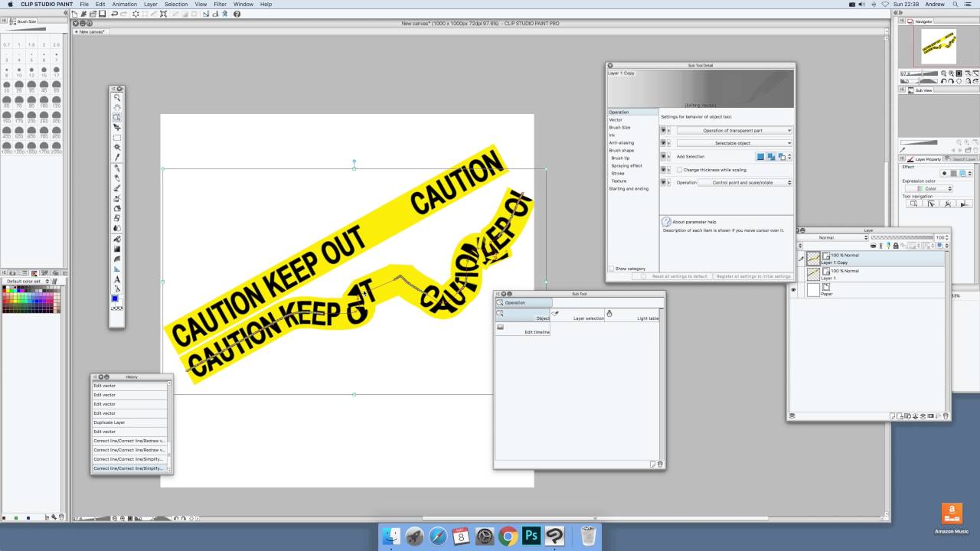980x551 pixels.
Task: Switch to the Layer selection tab in Sub Tool
Action: (x=588, y=316)
